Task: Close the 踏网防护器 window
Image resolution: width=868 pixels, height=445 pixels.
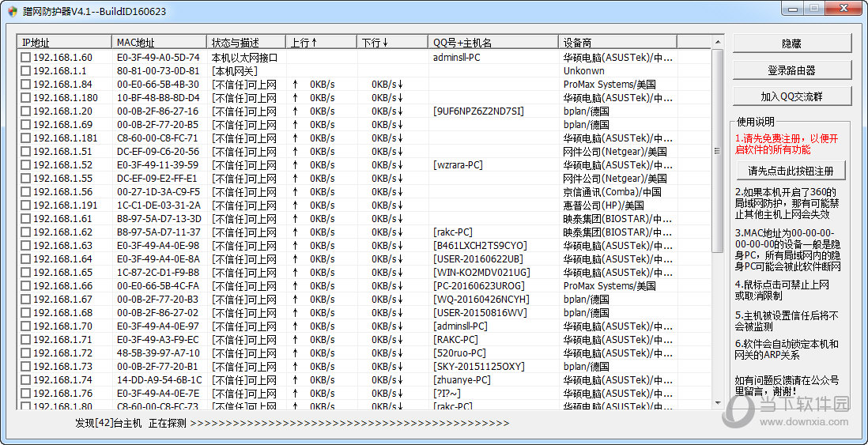Action: [844, 9]
